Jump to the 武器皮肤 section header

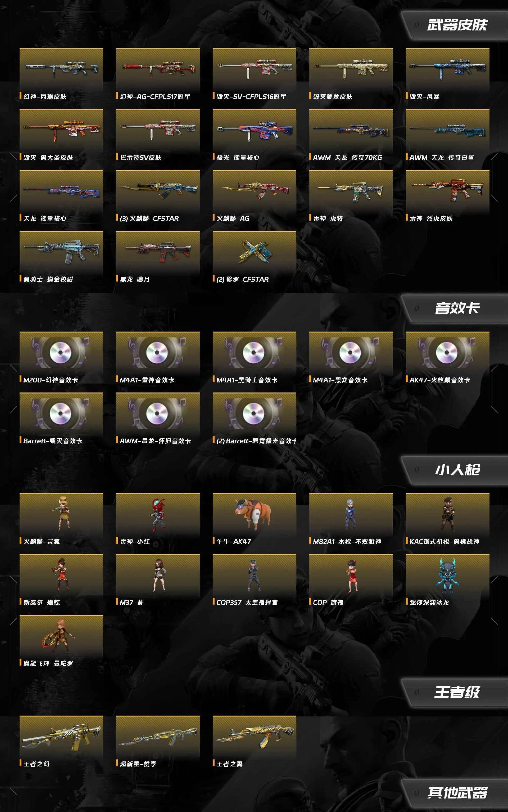457,25
